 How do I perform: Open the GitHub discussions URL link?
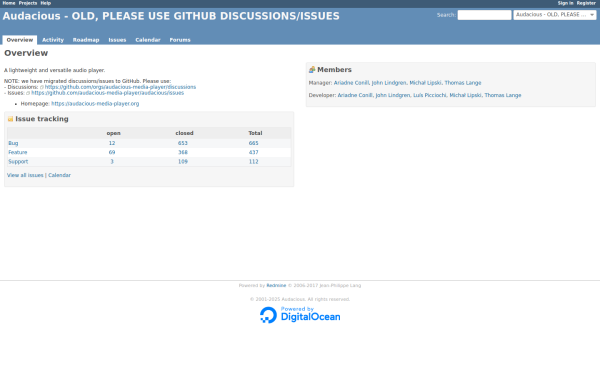click(120, 87)
